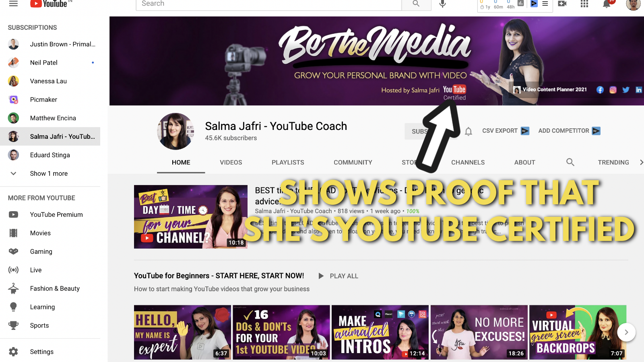Advance playlist carousel with next arrow
Image resolution: width=644 pixels, height=362 pixels.
coord(626,332)
